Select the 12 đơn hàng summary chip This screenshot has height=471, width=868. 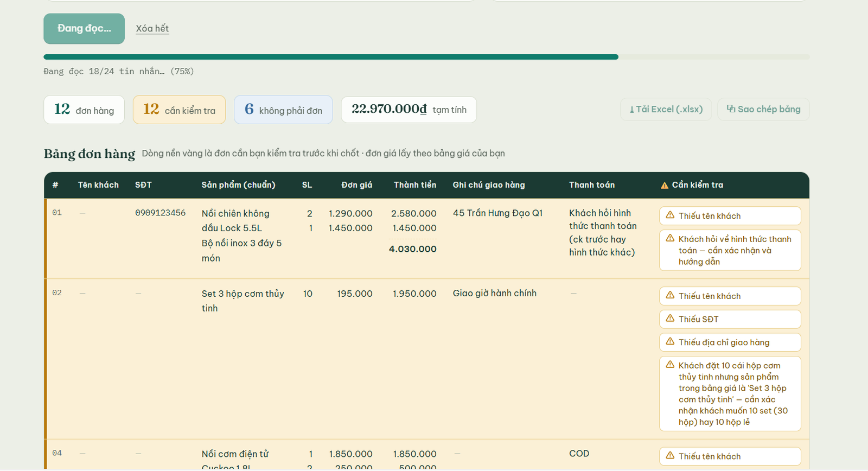click(x=84, y=110)
